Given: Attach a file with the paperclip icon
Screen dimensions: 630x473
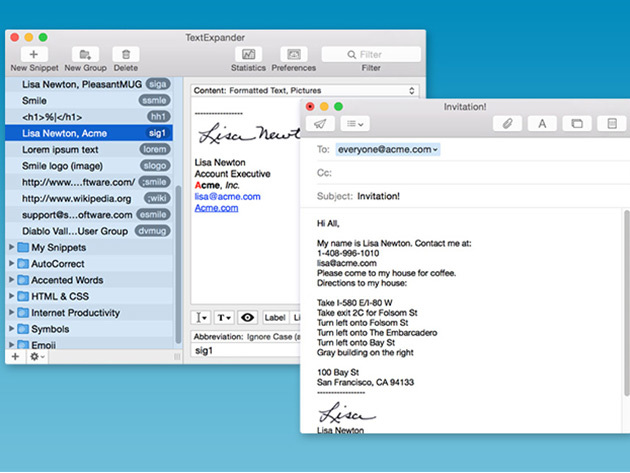Looking at the screenshot, I should [x=508, y=123].
